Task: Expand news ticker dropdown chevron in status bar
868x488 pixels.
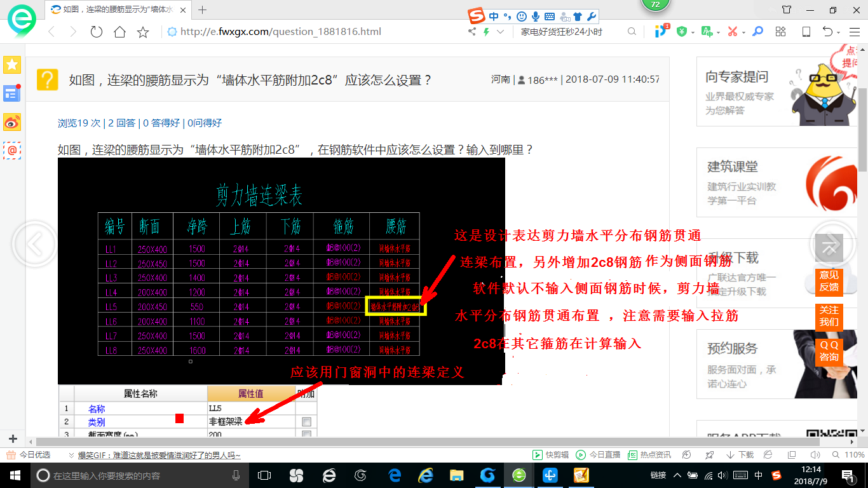Action: point(72,455)
